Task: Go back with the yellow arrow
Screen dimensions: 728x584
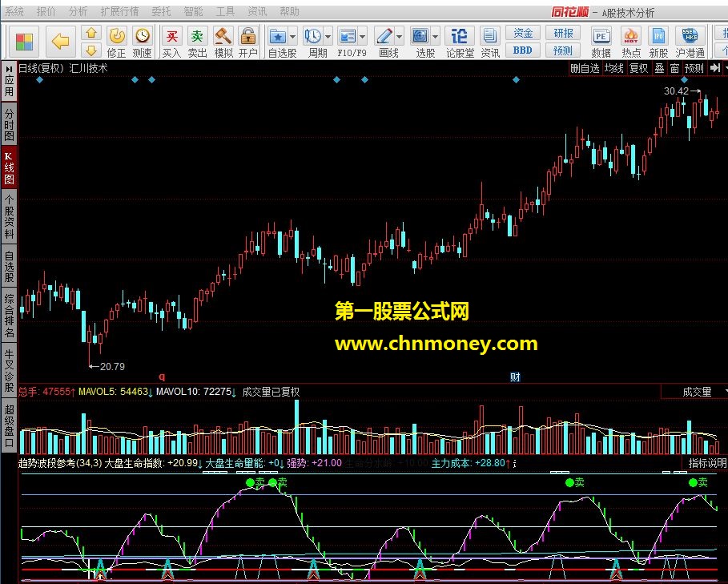Action: tap(60, 42)
